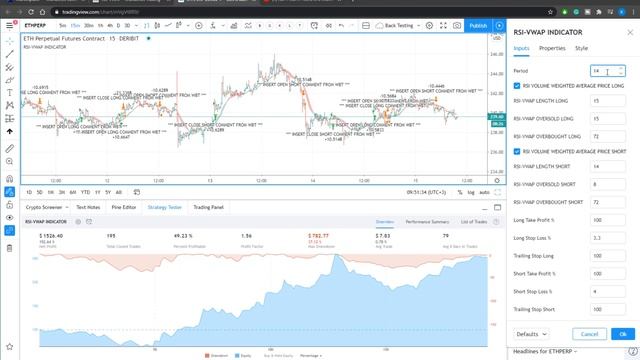
Task: Maximize the bottom panel
Action: 498,207
